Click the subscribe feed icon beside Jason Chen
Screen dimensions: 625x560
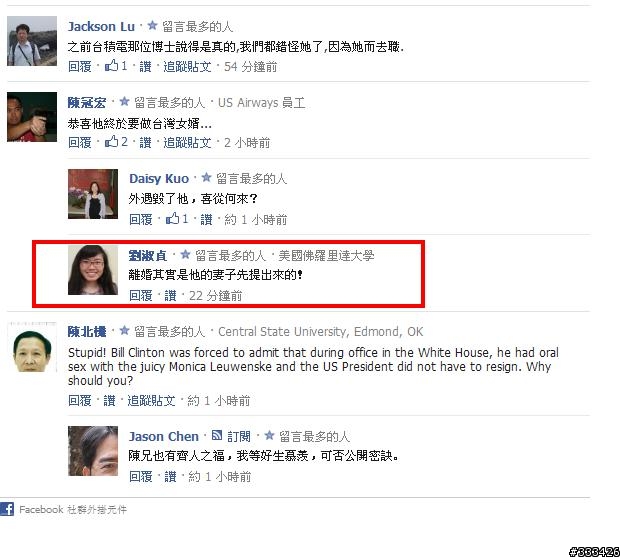[x=217, y=435]
